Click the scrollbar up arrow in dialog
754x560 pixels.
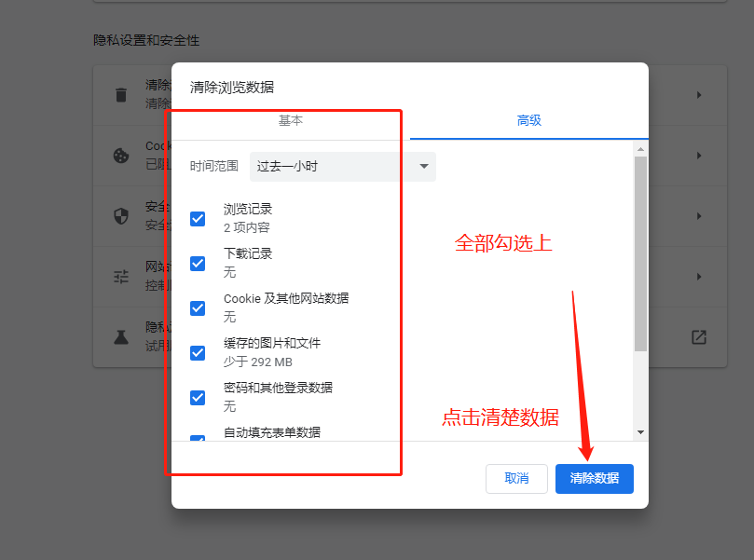(x=640, y=149)
